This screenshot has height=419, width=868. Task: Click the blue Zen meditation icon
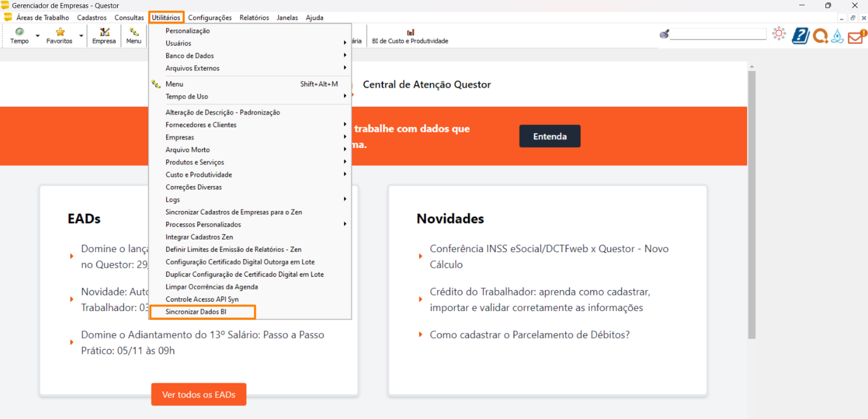pyautogui.click(x=837, y=35)
